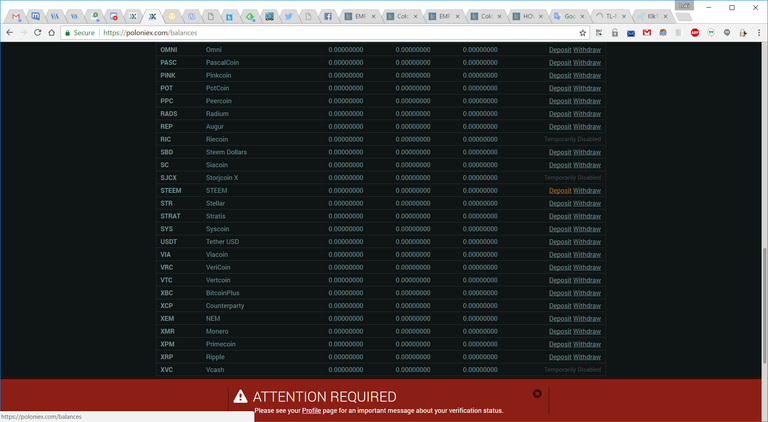Click the XMR ticker symbol

[x=168, y=331]
